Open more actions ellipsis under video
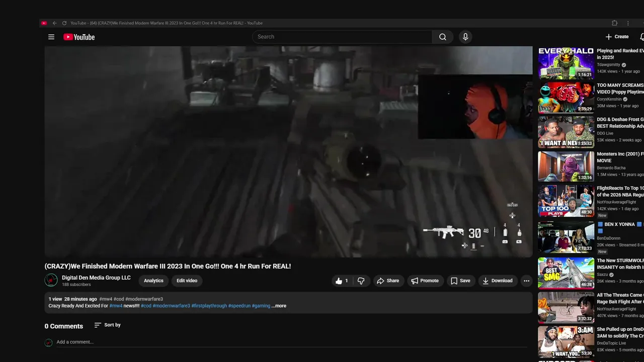 tap(526, 281)
